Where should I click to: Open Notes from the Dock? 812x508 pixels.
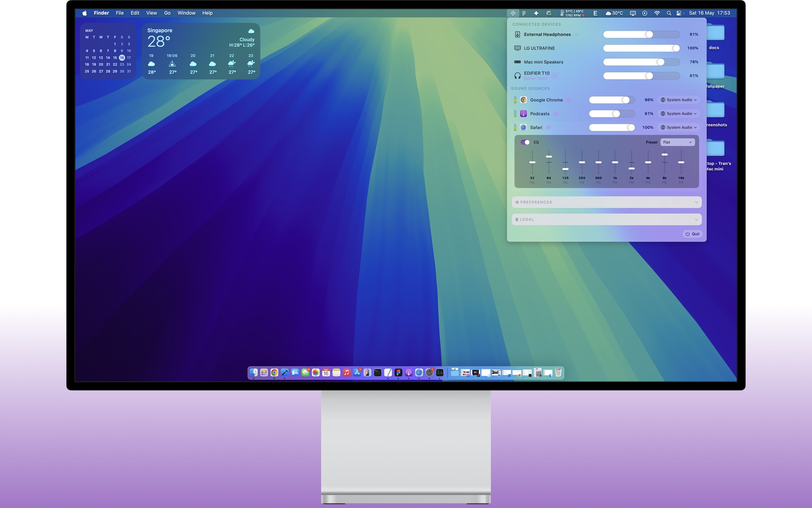pyautogui.click(x=336, y=372)
